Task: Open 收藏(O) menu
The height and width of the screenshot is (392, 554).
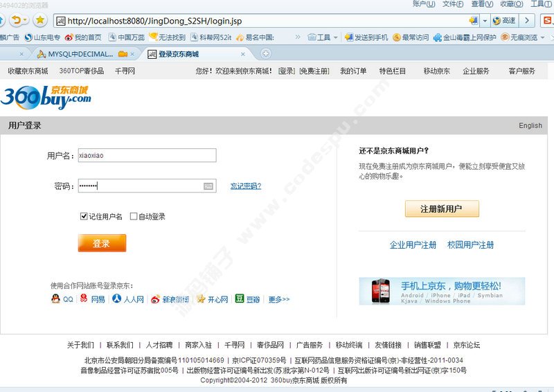Action: 512,4
